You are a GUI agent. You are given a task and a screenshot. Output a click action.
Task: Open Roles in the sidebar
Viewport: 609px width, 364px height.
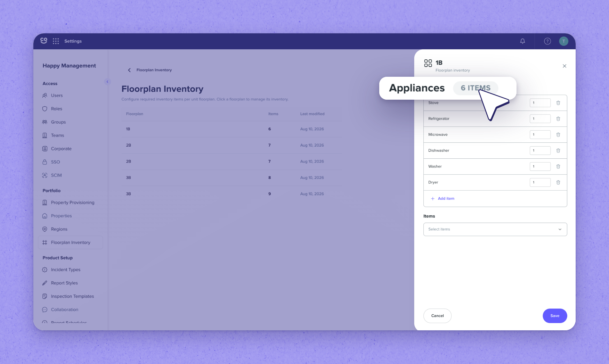(x=56, y=109)
